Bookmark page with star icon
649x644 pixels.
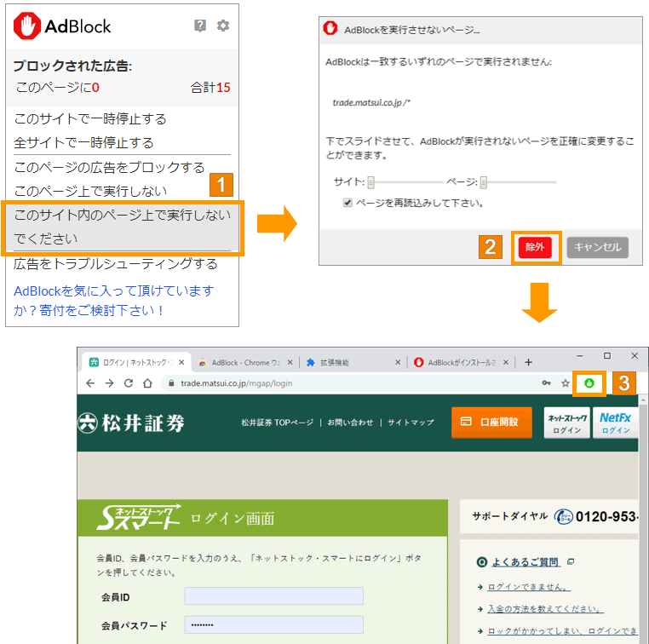[566, 383]
